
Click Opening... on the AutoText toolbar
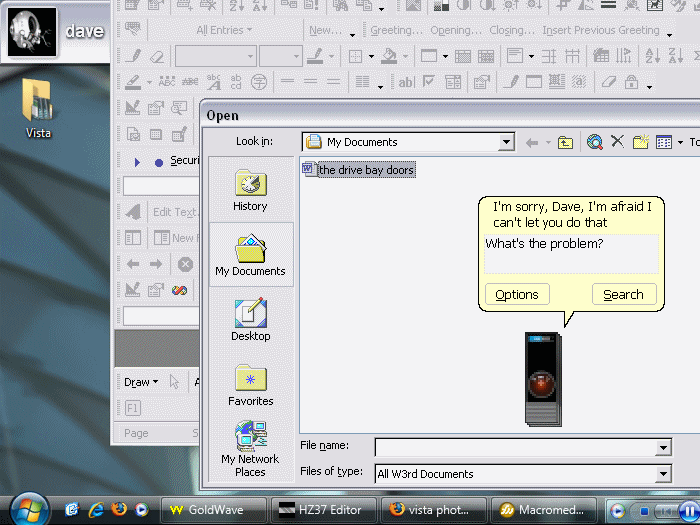click(x=456, y=30)
